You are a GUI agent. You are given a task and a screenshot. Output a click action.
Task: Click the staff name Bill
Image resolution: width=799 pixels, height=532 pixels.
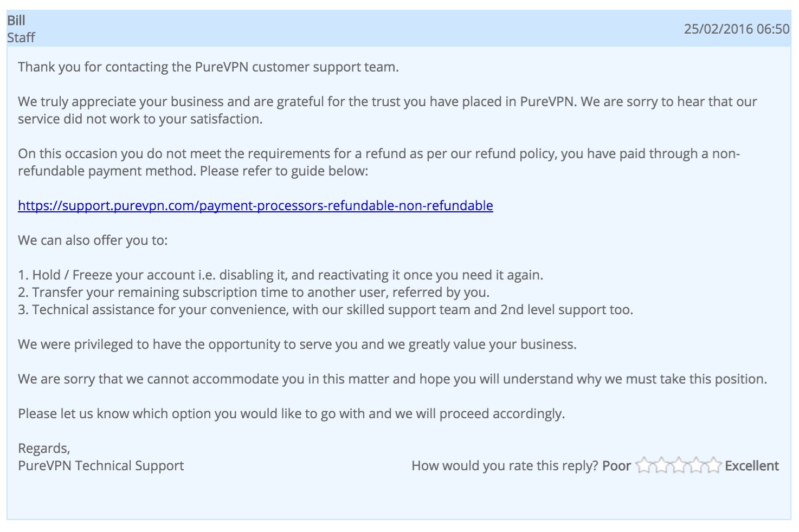(x=16, y=21)
